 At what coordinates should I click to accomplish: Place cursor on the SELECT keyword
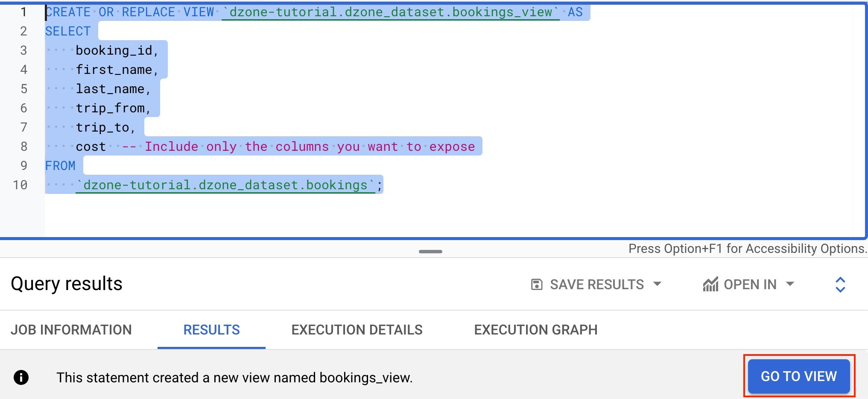[67, 31]
